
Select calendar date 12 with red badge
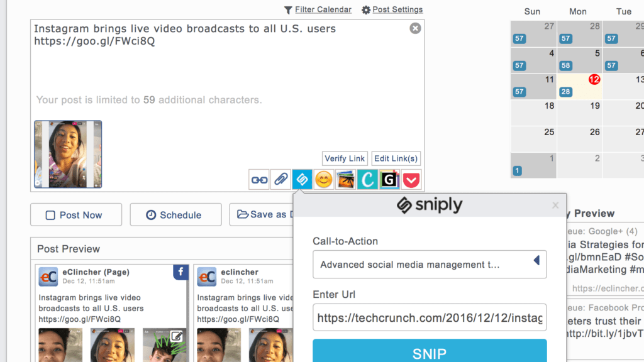tap(594, 80)
